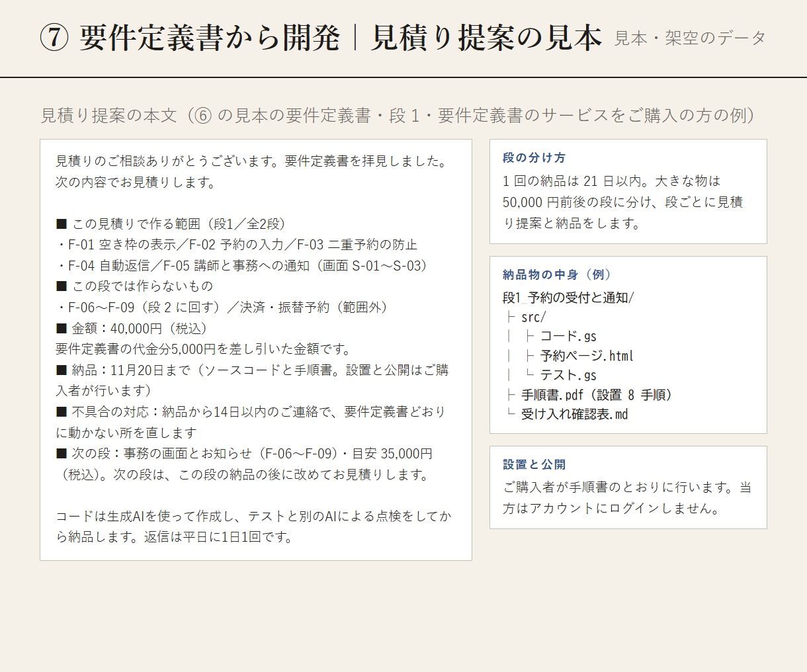Click the text 'ご購入者が手順書のとおりに行います'
The image size is (807, 672).
click(x=614, y=487)
